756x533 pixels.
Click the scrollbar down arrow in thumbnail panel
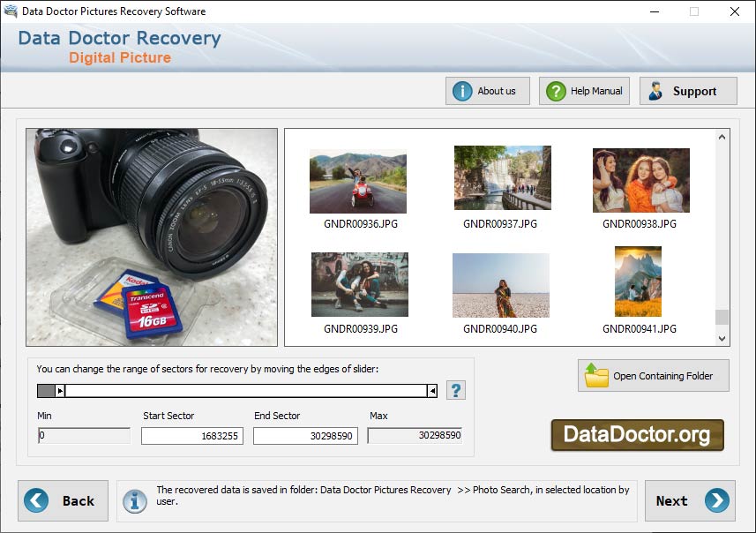(723, 339)
